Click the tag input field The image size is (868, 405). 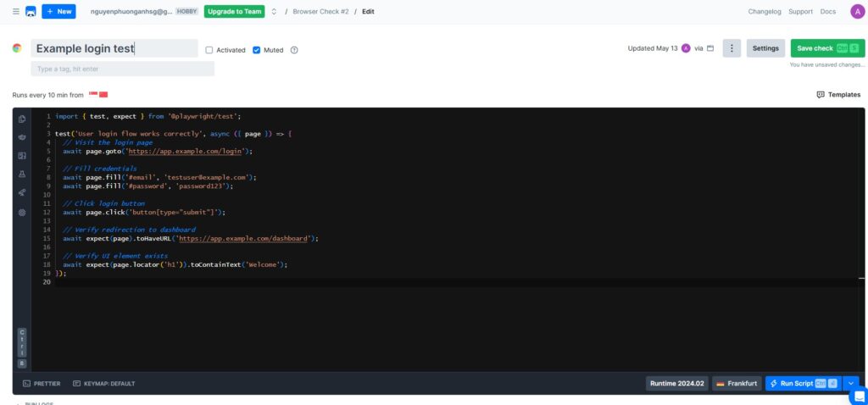coord(122,69)
